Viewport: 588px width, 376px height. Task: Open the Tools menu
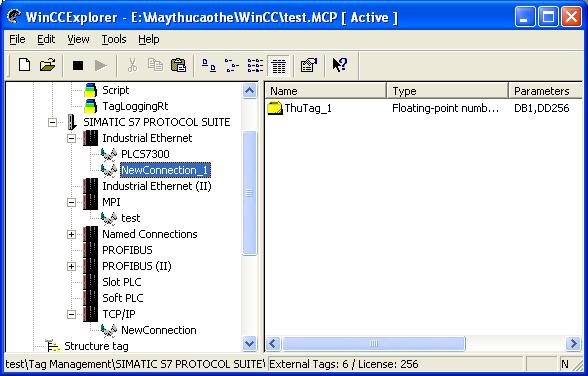114,39
